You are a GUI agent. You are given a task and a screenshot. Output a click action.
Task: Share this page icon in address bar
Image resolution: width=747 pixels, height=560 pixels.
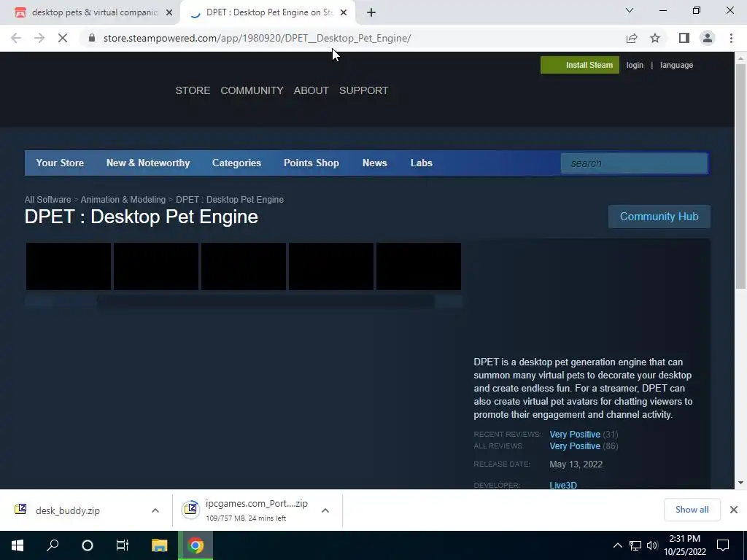pyautogui.click(x=632, y=38)
